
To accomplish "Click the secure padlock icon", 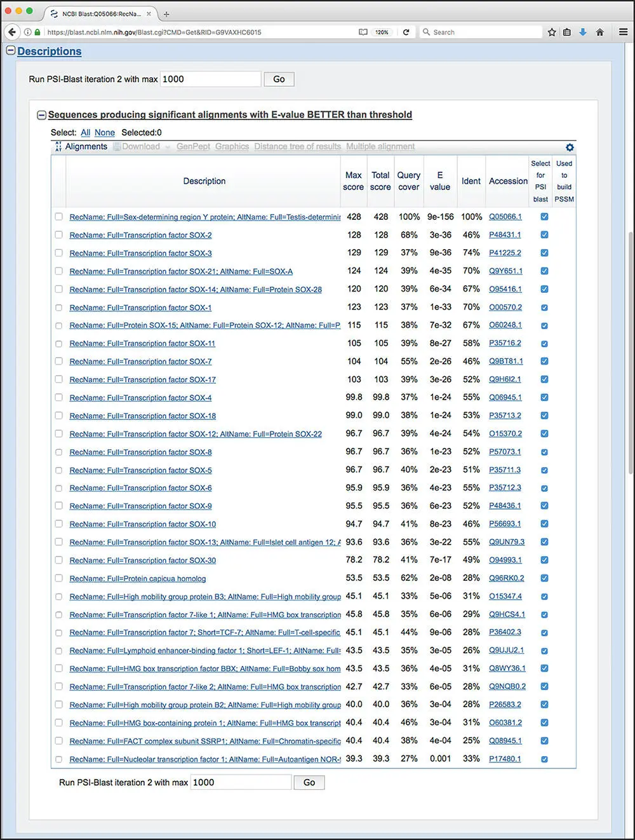I will pos(37,32).
